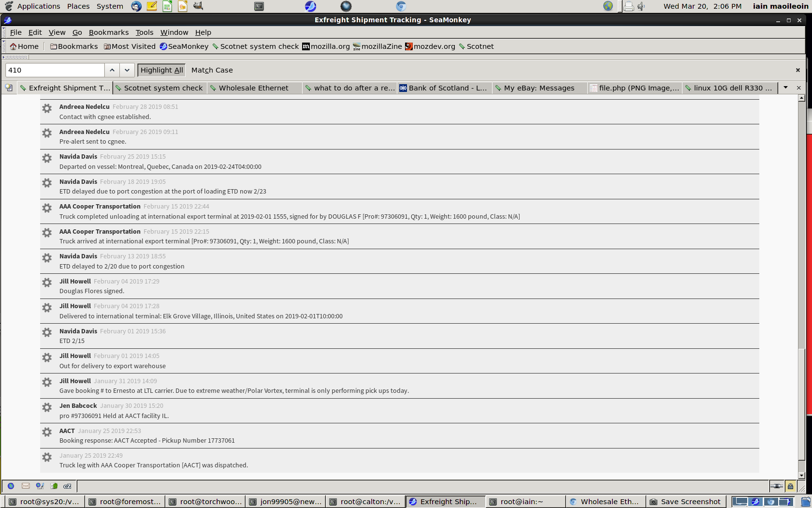Open the Window menu

tap(174, 32)
